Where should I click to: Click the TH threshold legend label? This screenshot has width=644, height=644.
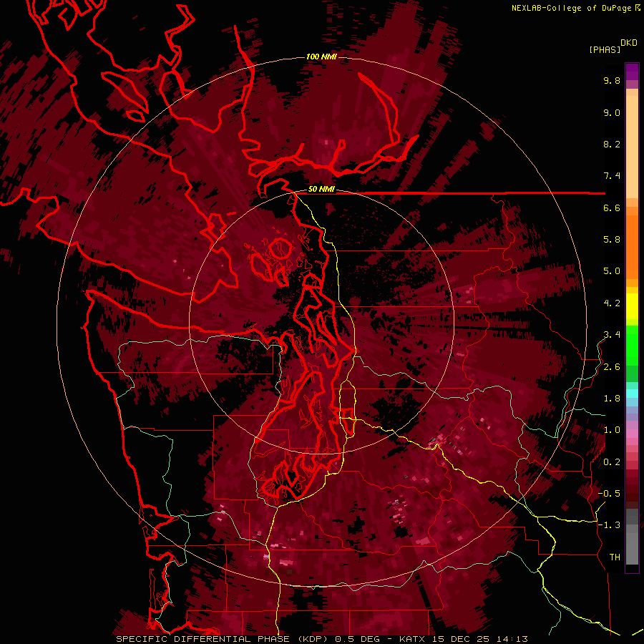[x=615, y=557]
